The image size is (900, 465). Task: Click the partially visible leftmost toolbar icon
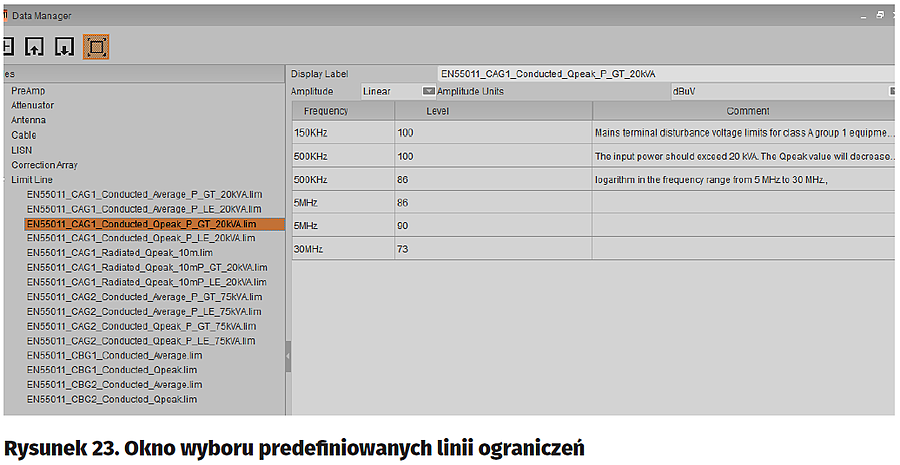(x=6, y=46)
